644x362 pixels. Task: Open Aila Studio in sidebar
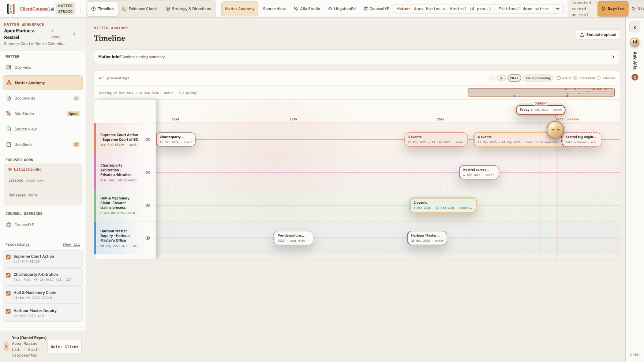click(x=42, y=114)
